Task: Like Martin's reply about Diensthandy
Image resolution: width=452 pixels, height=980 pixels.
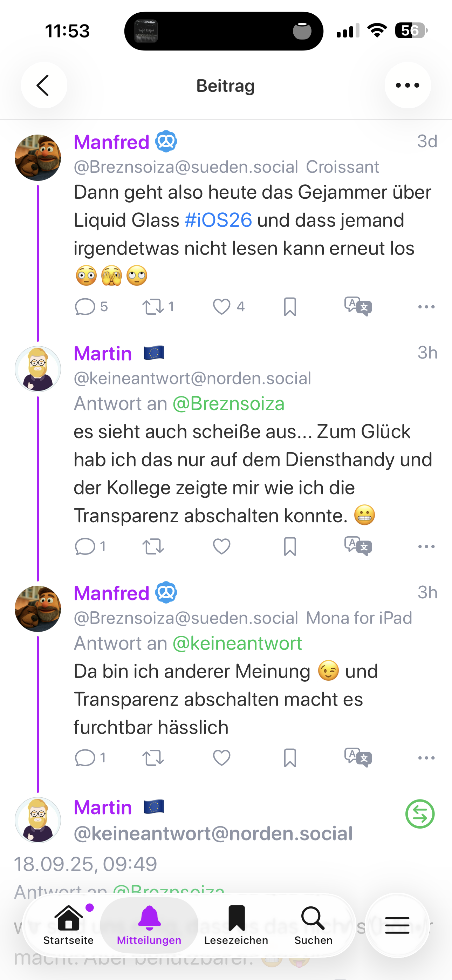Action: (x=222, y=547)
